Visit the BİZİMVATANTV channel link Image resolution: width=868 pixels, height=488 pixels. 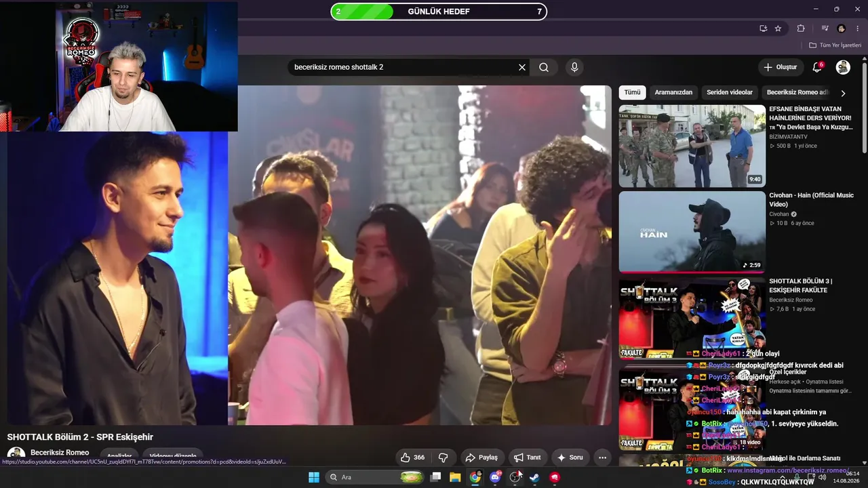[x=788, y=136]
